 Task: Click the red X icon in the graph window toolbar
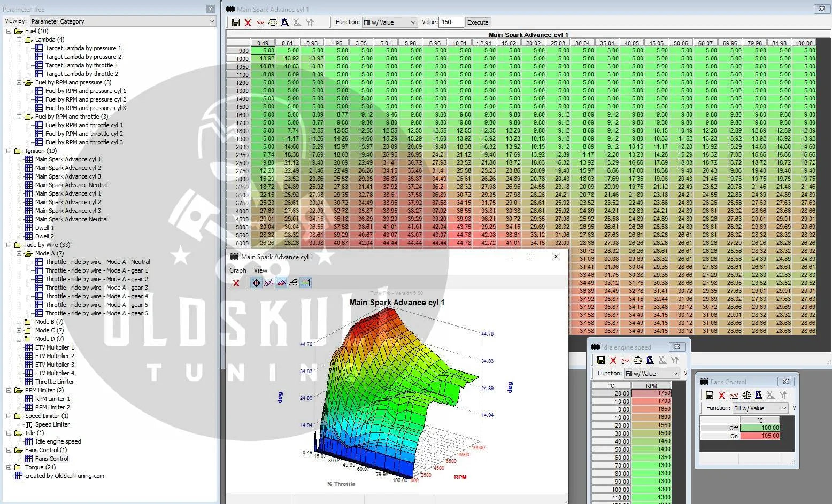236,283
